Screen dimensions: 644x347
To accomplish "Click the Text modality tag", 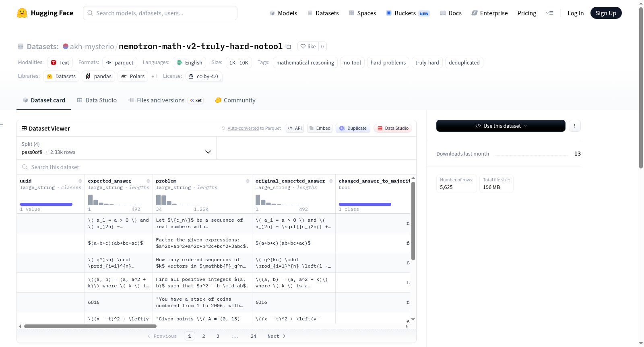I will click(60, 62).
